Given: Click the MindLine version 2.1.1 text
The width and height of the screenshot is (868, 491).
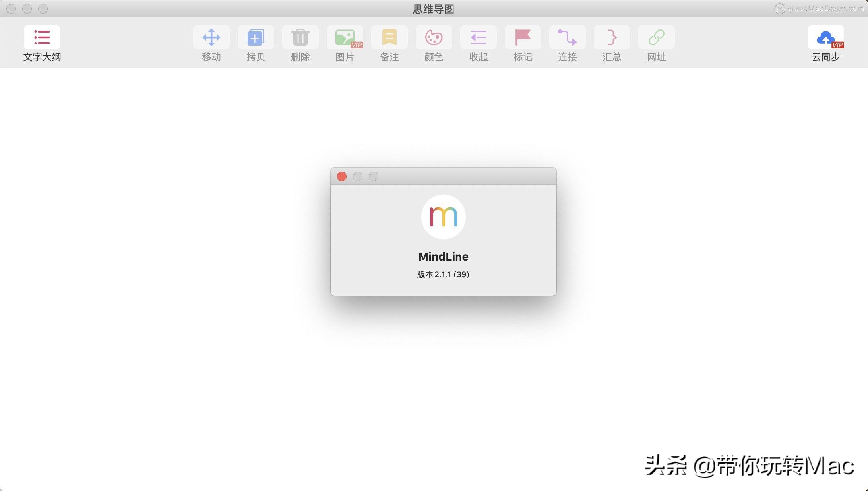Looking at the screenshot, I should pyautogui.click(x=443, y=274).
